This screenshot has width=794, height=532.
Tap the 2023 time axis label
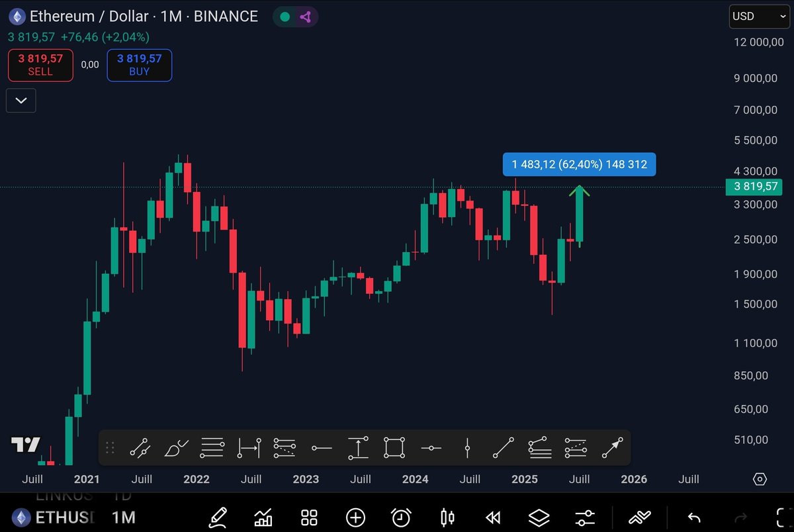pyautogui.click(x=306, y=479)
